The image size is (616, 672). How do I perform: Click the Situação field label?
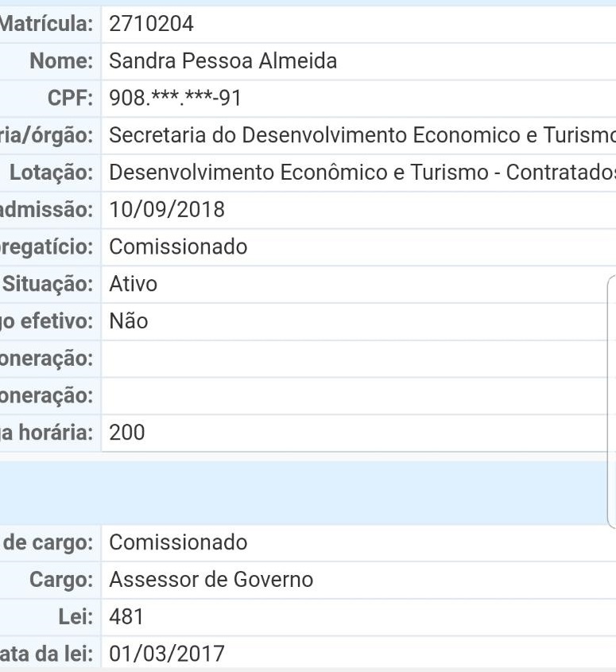point(48,284)
